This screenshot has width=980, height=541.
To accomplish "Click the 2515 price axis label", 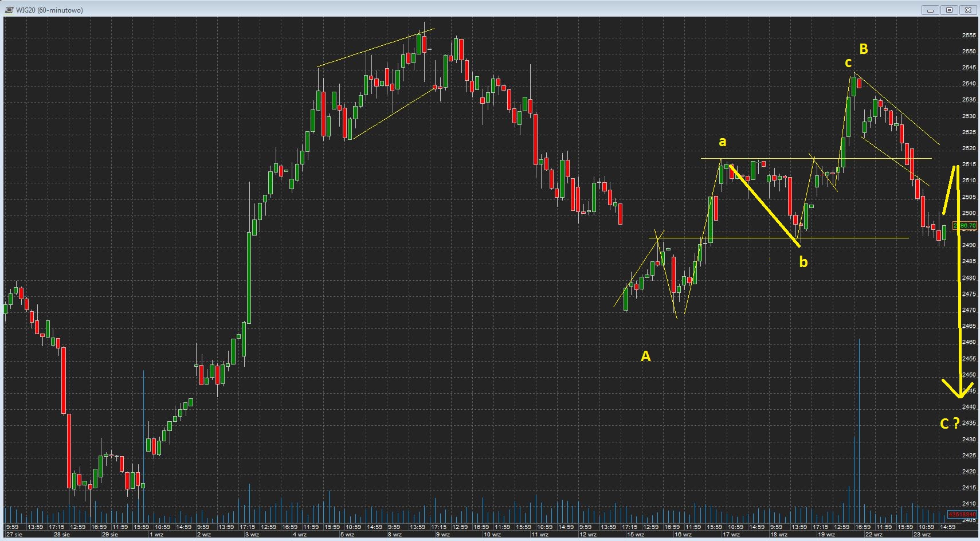I will tap(969, 164).
